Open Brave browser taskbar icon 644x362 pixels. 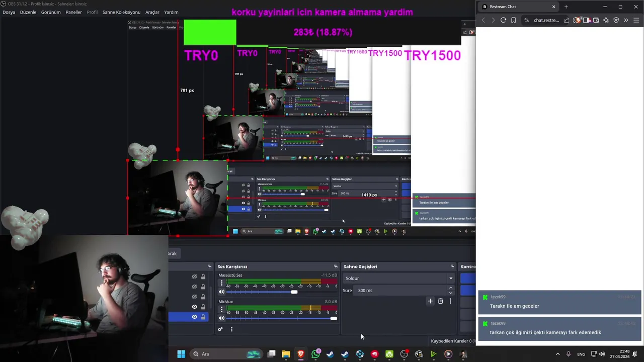(x=301, y=354)
